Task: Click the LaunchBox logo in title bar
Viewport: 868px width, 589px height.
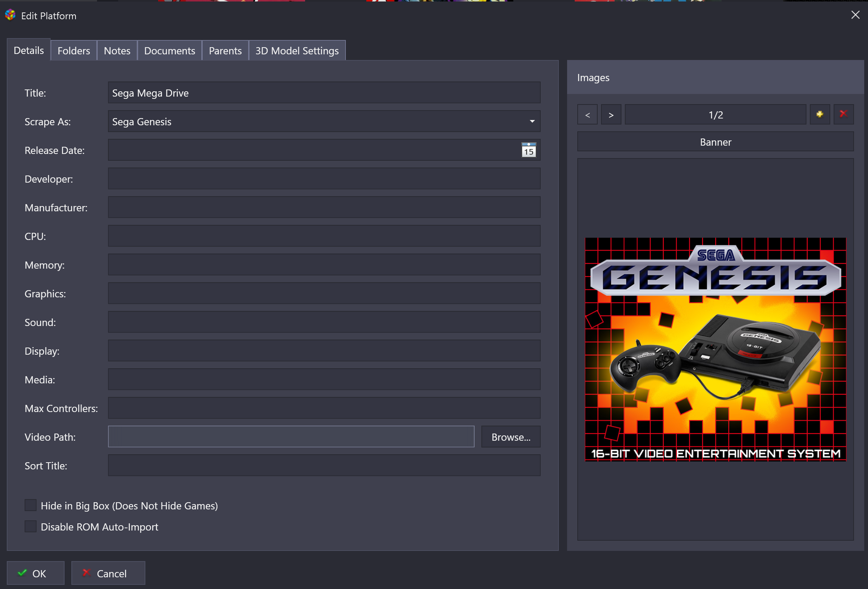Action: coord(10,15)
